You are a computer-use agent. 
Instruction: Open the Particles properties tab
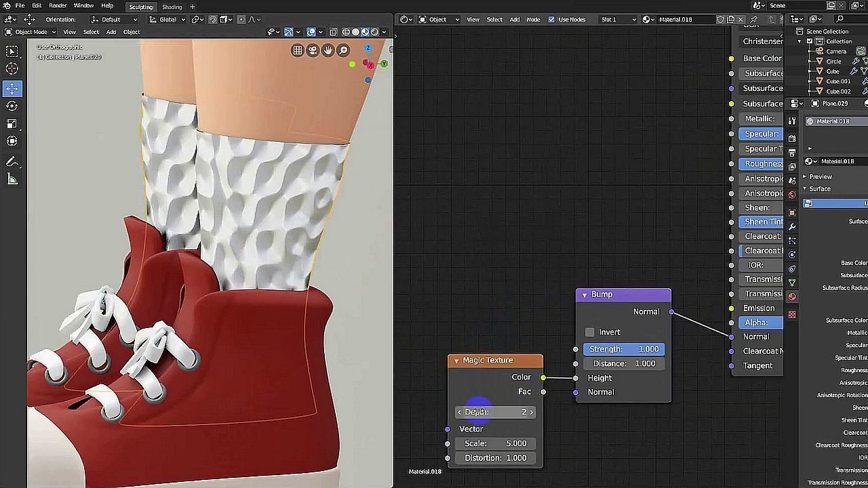[792, 241]
